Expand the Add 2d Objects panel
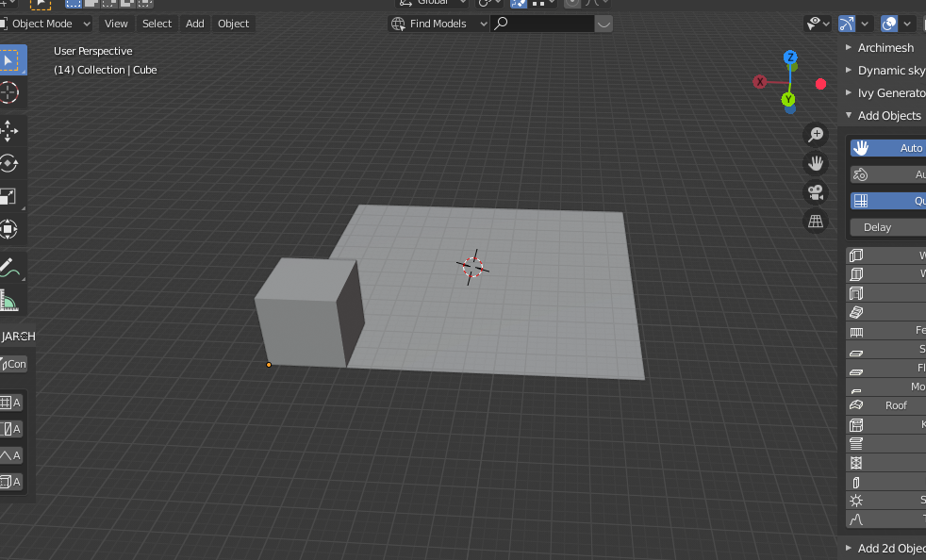 coord(885,548)
